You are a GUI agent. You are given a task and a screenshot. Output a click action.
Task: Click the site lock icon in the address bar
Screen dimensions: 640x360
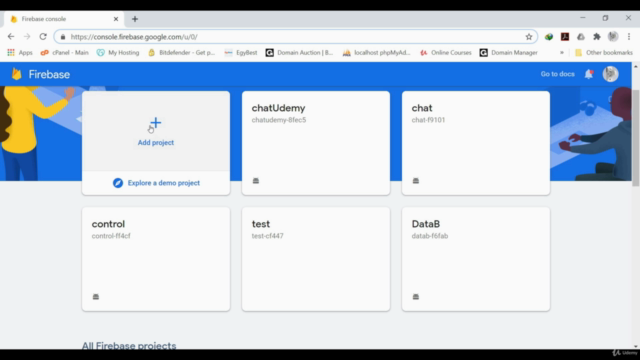63,37
